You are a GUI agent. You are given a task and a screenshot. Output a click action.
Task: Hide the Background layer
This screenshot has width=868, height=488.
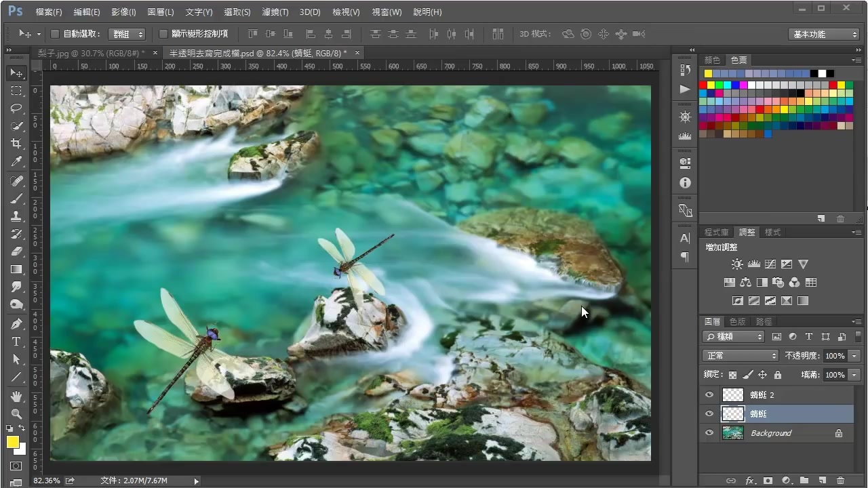(709, 432)
